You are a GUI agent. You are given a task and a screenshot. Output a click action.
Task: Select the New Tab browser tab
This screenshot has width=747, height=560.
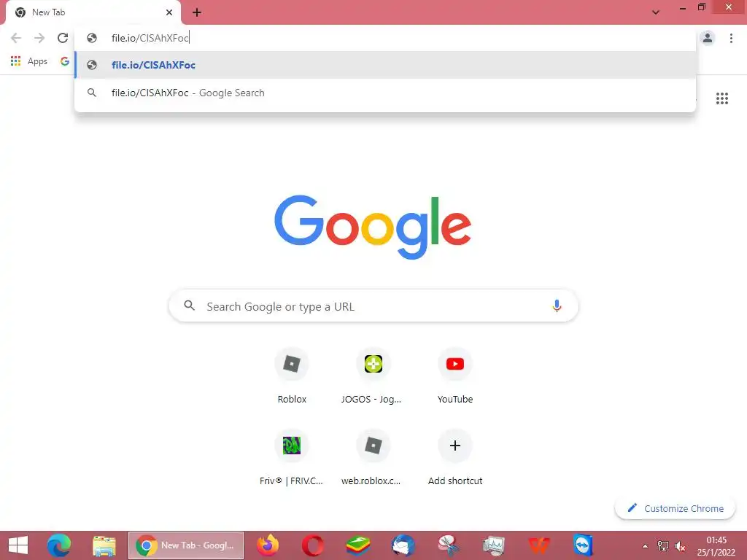coord(93,12)
